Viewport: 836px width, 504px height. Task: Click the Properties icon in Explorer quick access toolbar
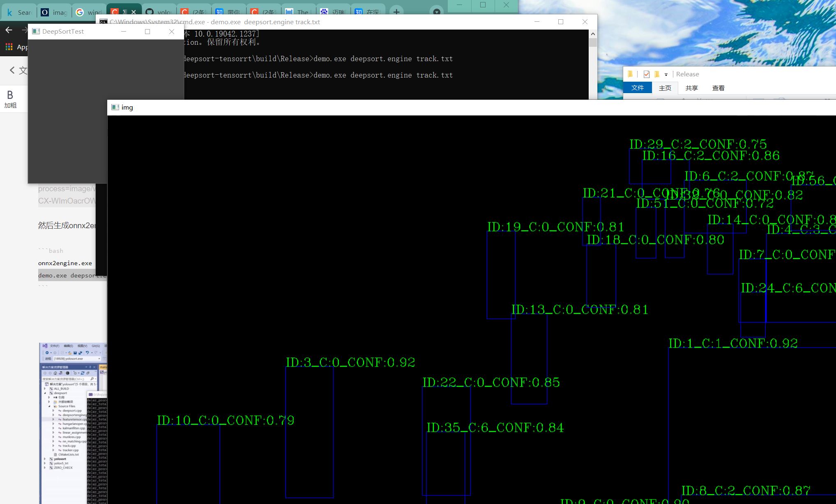pyautogui.click(x=646, y=74)
